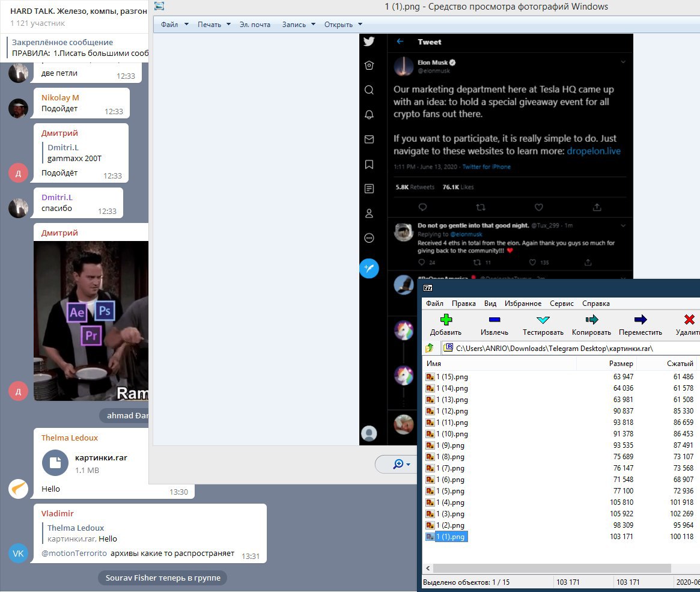Click the messages envelope in the Twitter sidebar
Viewport: 700px width, 592px height.
click(x=369, y=139)
